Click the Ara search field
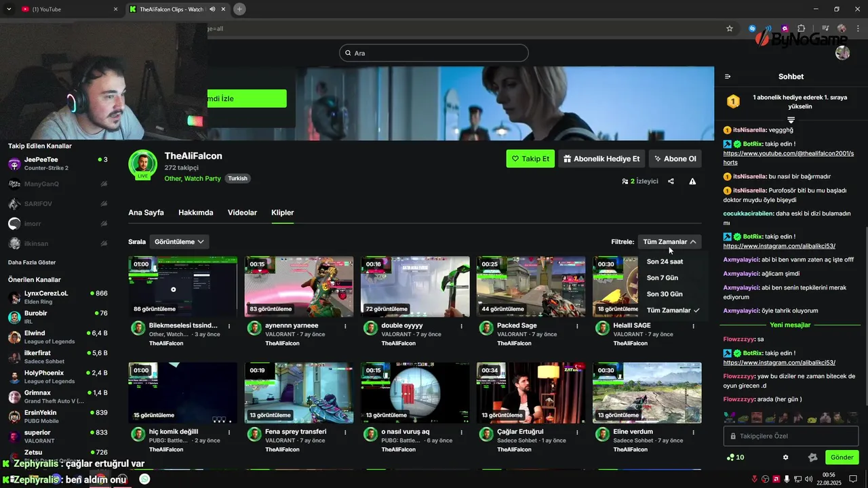Screen dimensions: 868x488 (434, 53)
